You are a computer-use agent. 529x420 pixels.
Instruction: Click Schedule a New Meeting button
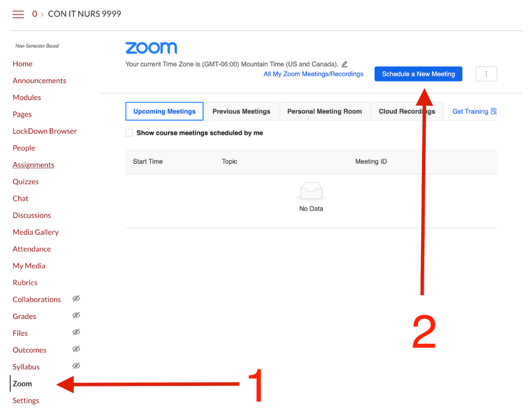[x=418, y=74]
